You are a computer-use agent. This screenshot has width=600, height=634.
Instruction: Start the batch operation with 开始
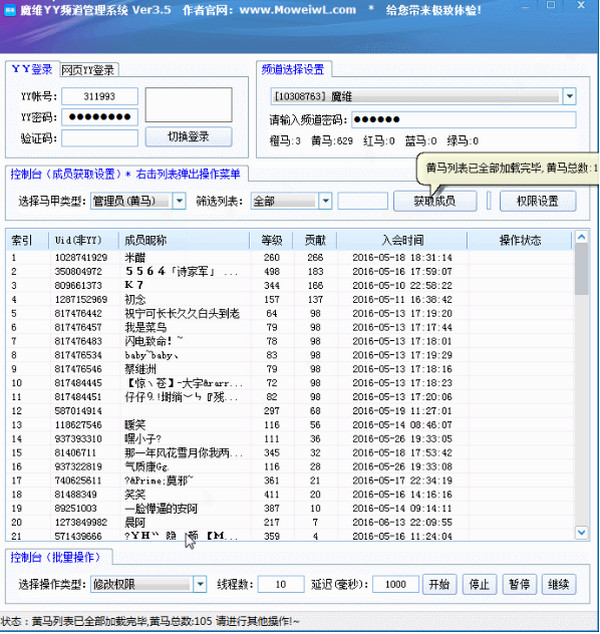pyautogui.click(x=438, y=584)
